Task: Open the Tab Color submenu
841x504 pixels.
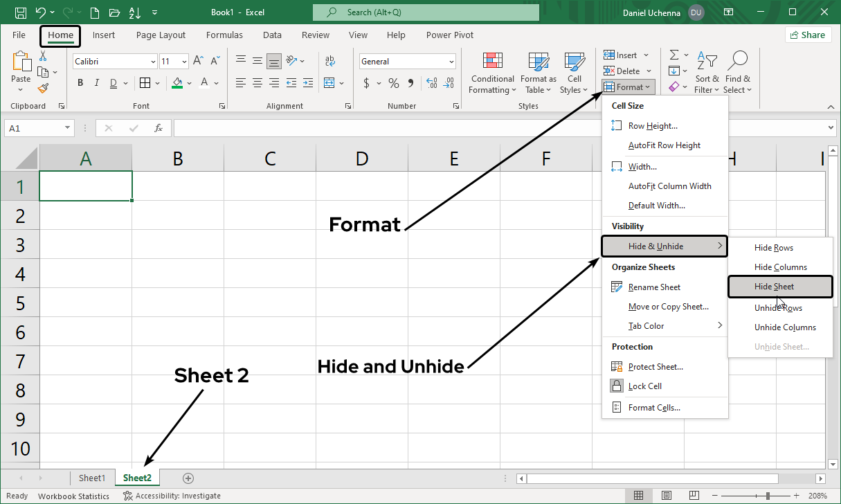Action: pyautogui.click(x=646, y=325)
